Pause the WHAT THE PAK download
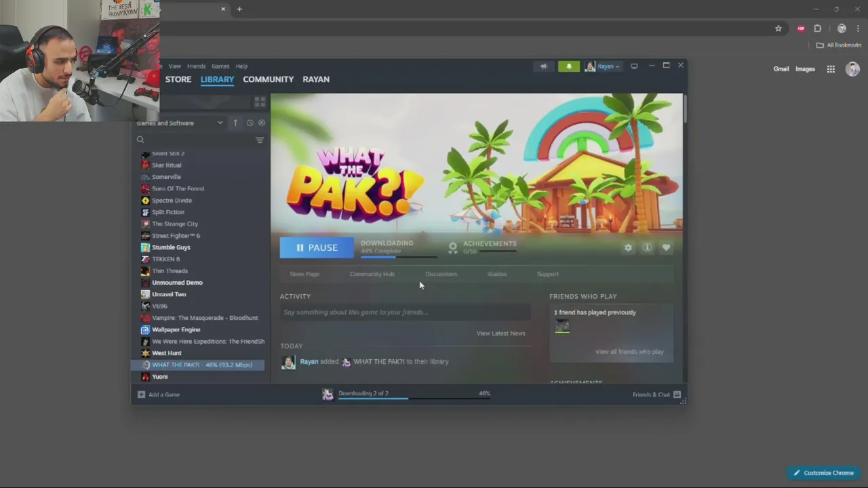The height and width of the screenshot is (488, 868). point(317,247)
